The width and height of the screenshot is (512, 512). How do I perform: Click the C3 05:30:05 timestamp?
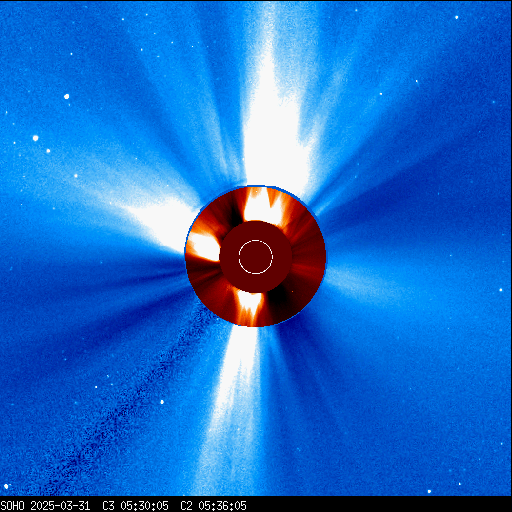pyautogui.click(x=135, y=506)
